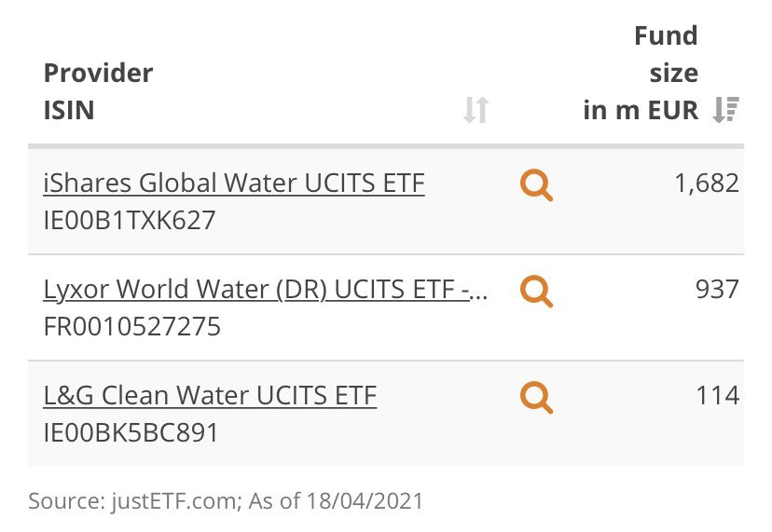
Task: Click ISIN code IE00BK5BC891
Action: (x=131, y=432)
